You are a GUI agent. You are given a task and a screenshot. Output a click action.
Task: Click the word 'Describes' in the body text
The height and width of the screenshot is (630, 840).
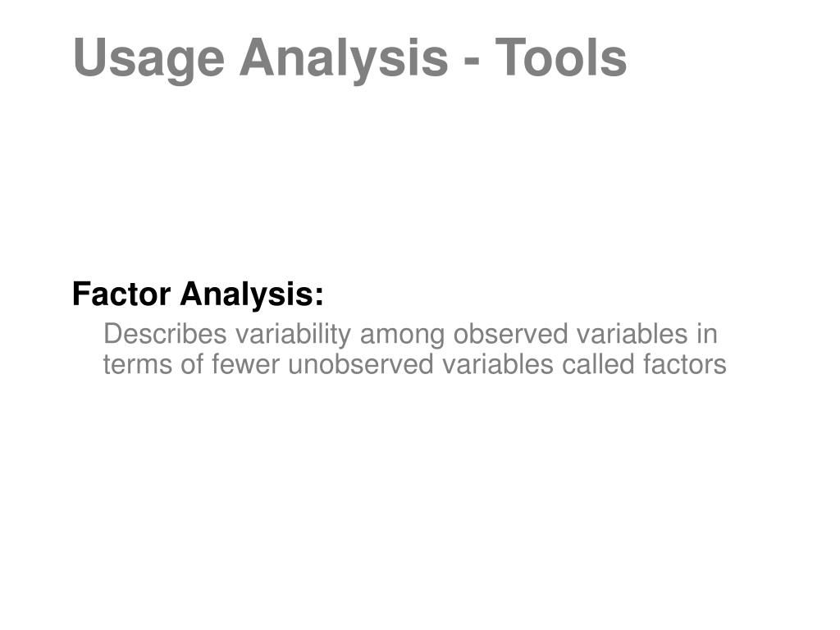coord(165,334)
